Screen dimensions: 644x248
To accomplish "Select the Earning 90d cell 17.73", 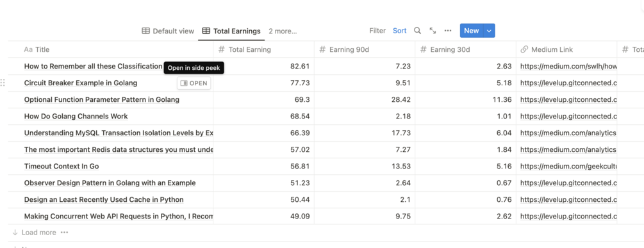I will [x=365, y=133].
